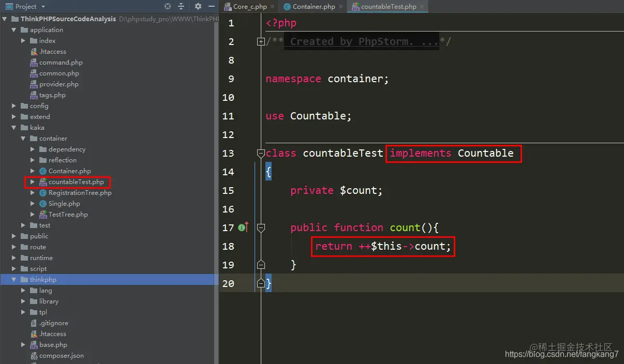Collapse the thinkphp folder
This screenshot has height=364, width=624.
(14, 280)
